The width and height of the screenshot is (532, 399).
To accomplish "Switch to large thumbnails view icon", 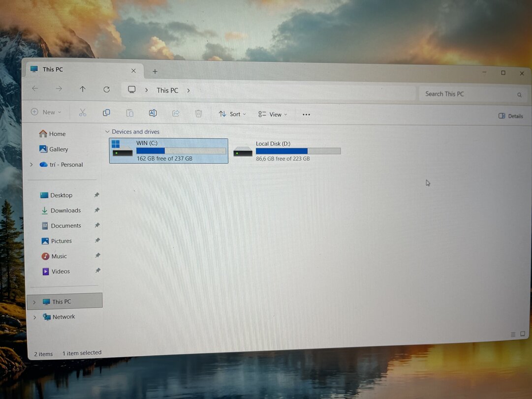I will [x=523, y=334].
